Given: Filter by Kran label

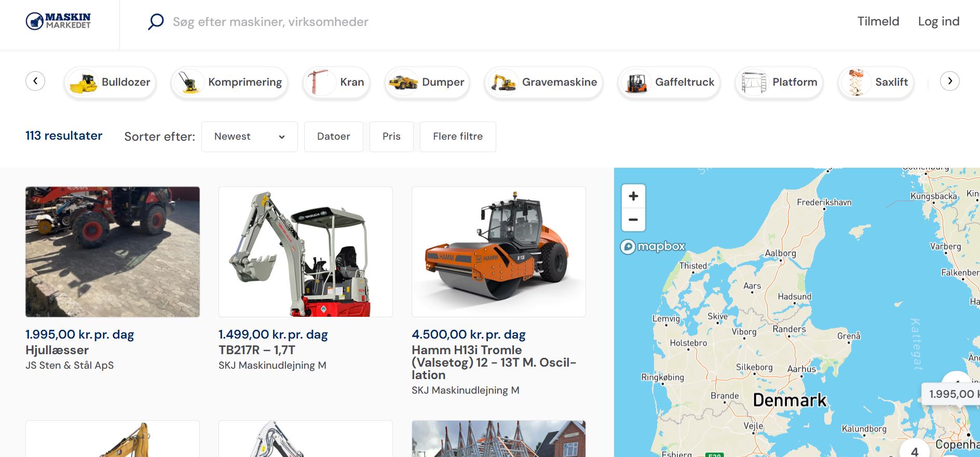Looking at the screenshot, I should tap(352, 82).
